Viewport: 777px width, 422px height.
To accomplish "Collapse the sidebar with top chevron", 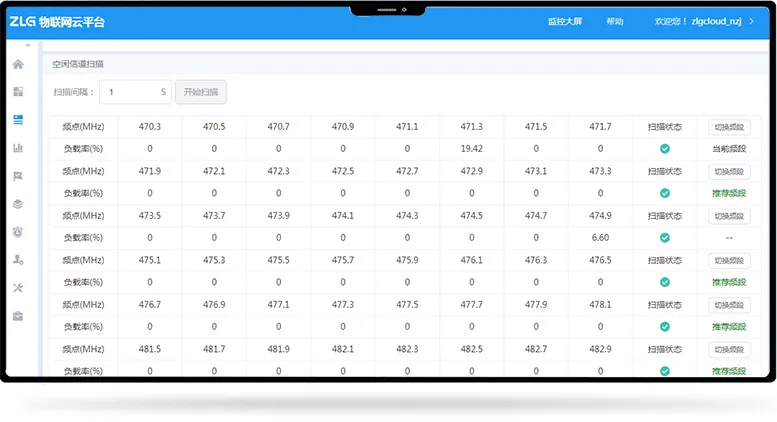I will 27,43.
